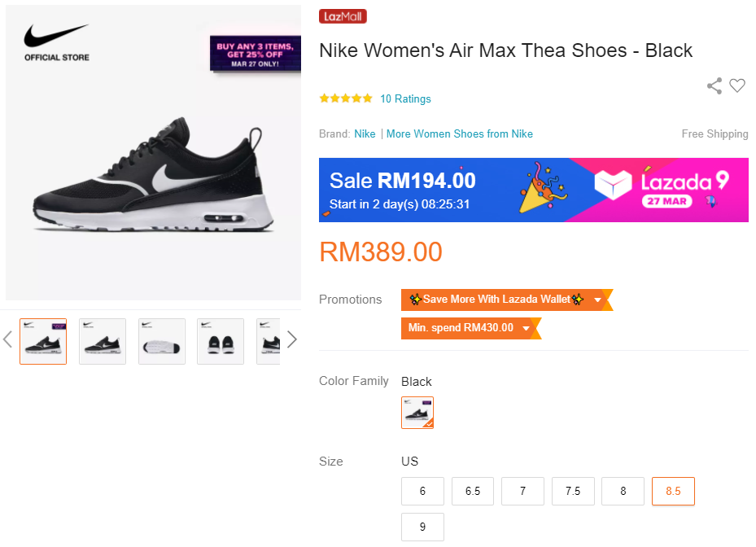Open the 10 Ratings link
The width and height of the screenshot is (756, 547).
pos(405,99)
